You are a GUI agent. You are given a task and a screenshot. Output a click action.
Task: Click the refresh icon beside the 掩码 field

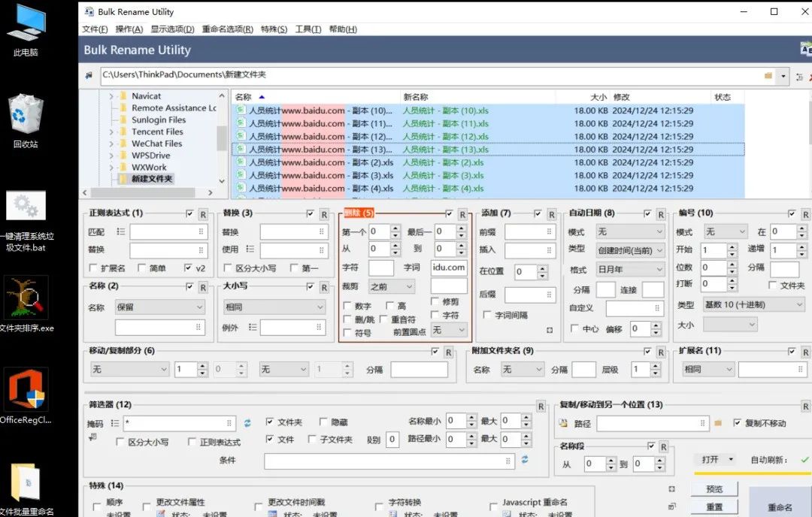(x=247, y=423)
